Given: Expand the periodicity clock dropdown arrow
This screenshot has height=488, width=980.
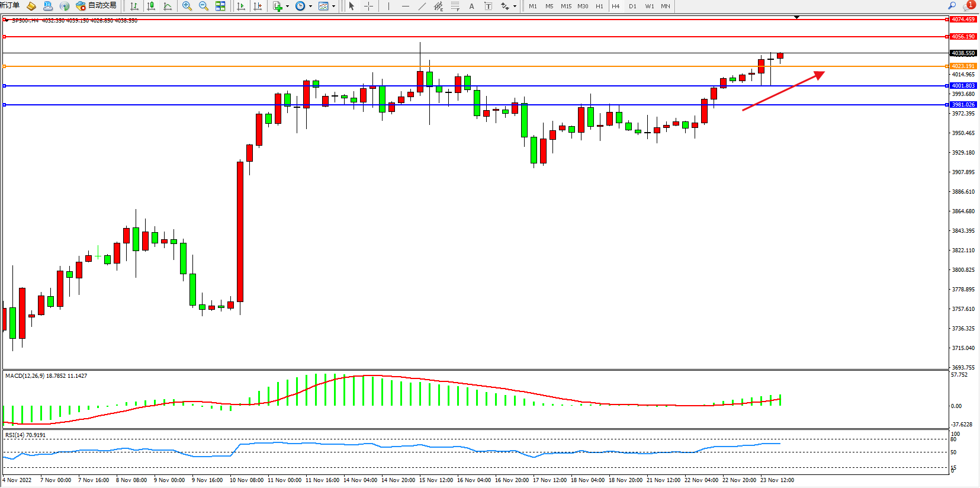Looking at the screenshot, I should tap(310, 7).
